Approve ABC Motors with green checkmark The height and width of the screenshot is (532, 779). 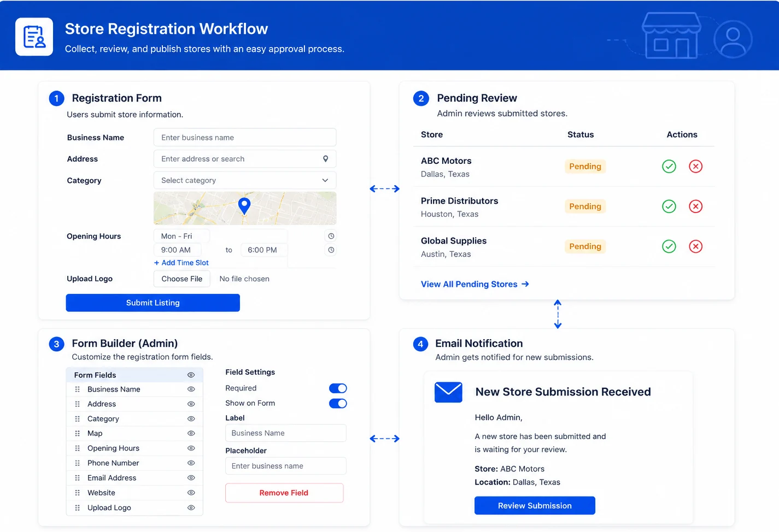(x=669, y=166)
